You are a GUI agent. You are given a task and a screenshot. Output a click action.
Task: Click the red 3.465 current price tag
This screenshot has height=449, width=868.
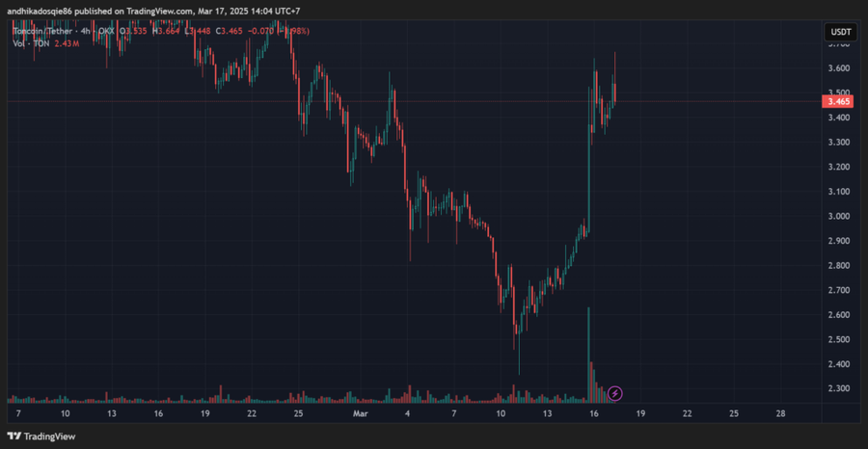pos(838,101)
